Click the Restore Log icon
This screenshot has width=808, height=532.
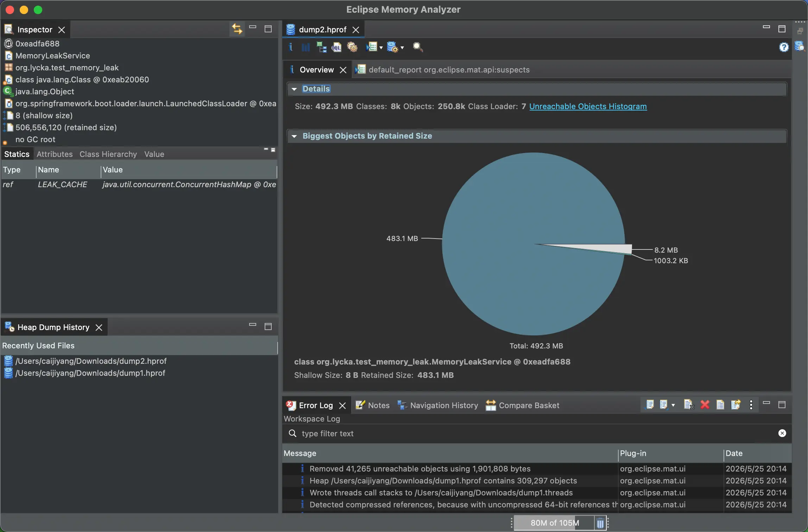(x=736, y=405)
